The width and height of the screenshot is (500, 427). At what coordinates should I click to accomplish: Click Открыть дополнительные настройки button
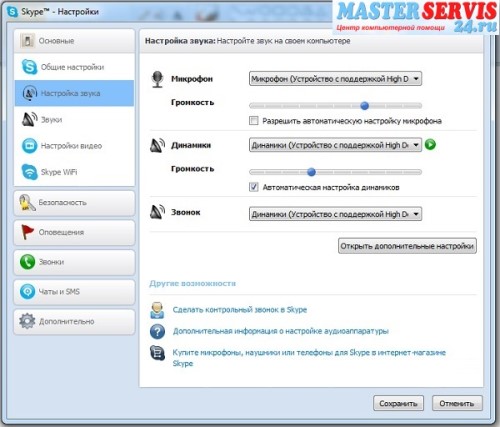[407, 246]
